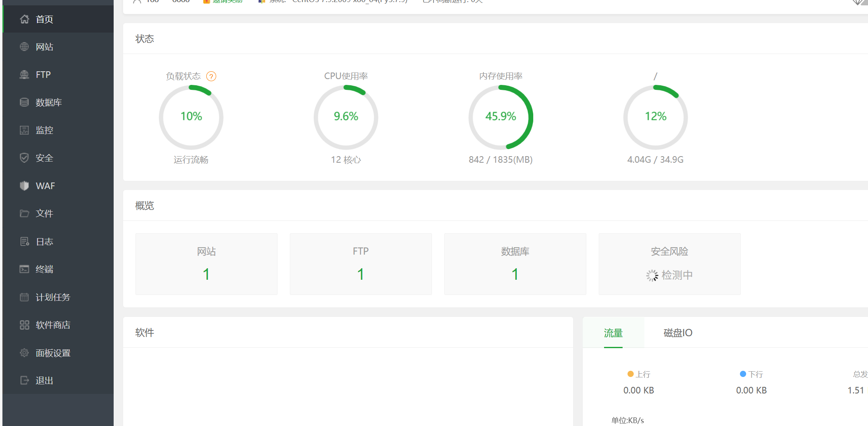Image resolution: width=868 pixels, height=426 pixels.
Task: Open the 首页 home icon in sidebar
Action: coord(24,19)
